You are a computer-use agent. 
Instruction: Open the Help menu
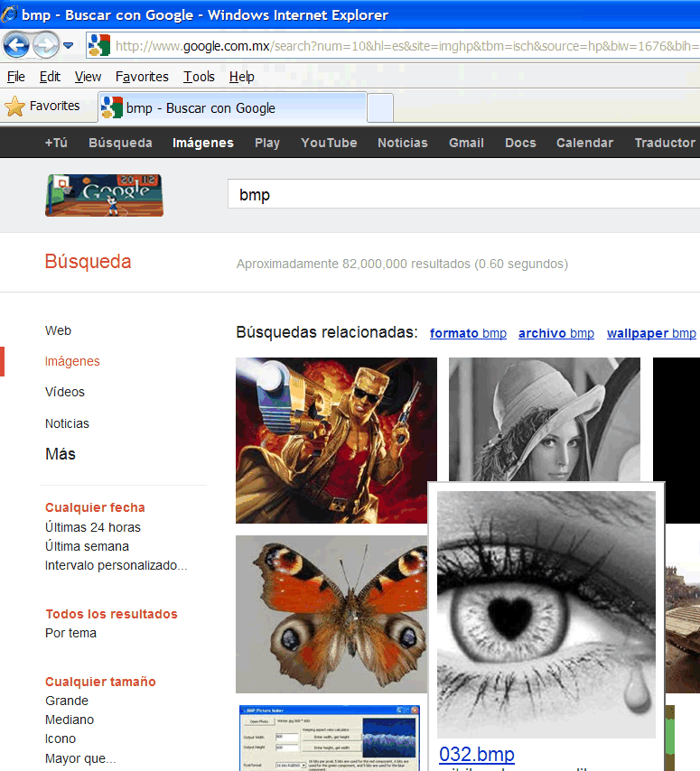click(x=241, y=77)
